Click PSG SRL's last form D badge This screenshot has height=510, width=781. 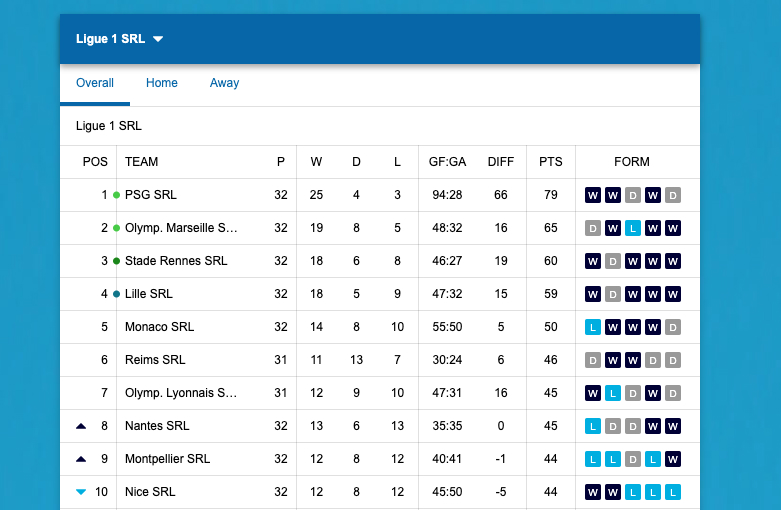(x=672, y=195)
